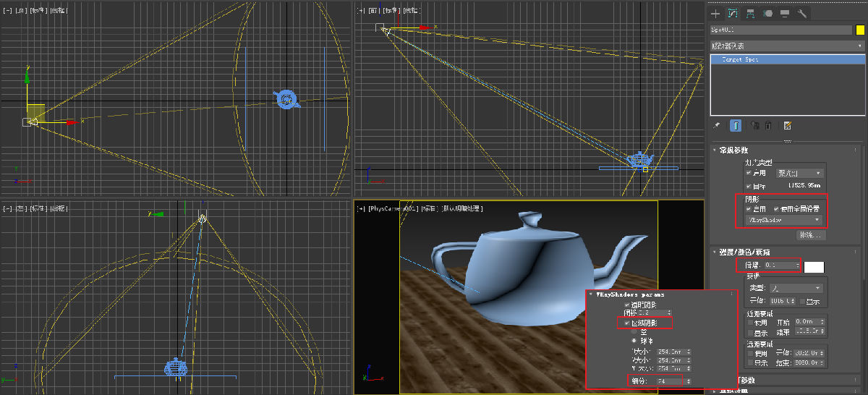Open the light type 聚光灯 dropdown
The image size is (868, 395).
pyautogui.click(x=800, y=174)
